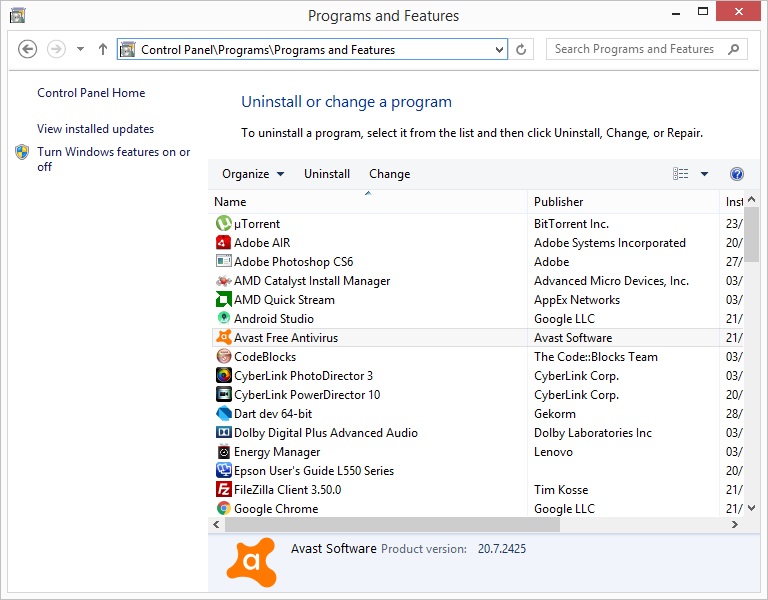Screen dimensions: 768x600
Task: Click the Tim Kosse publisher cell
Action: (561, 490)
